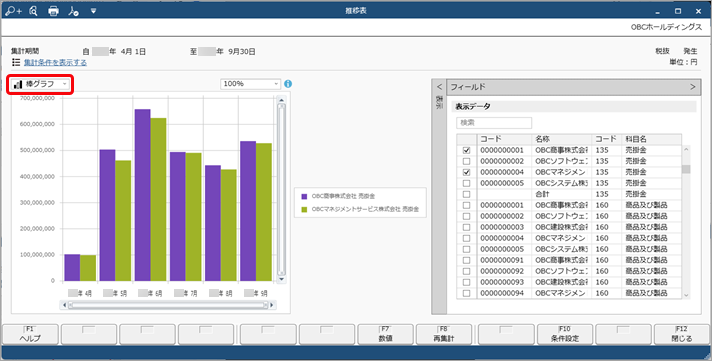Click the zoom-in magnifier icon in the title bar

(x=13, y=11)
